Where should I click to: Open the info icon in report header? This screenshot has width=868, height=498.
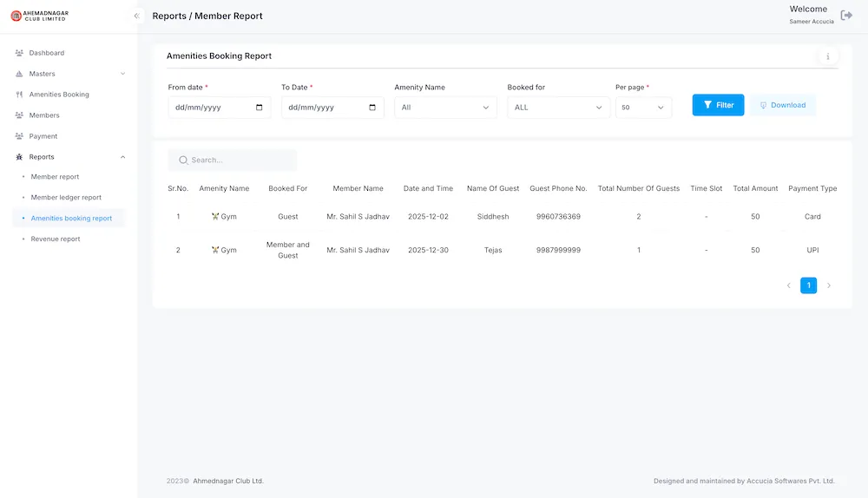828,56
